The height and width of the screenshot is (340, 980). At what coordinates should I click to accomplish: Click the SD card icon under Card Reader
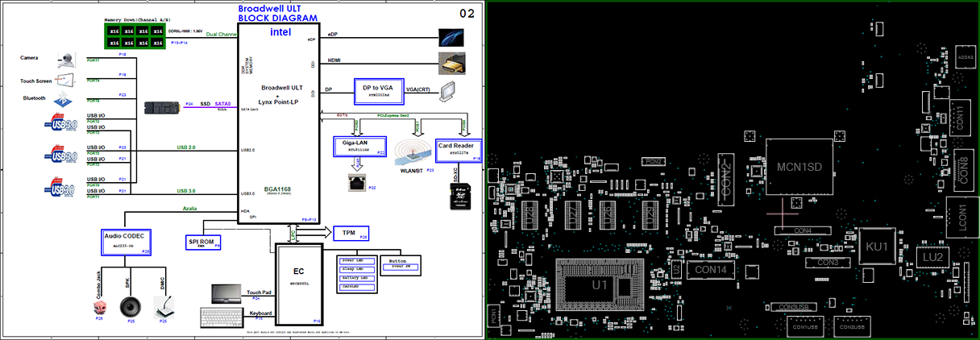[458, 196]
